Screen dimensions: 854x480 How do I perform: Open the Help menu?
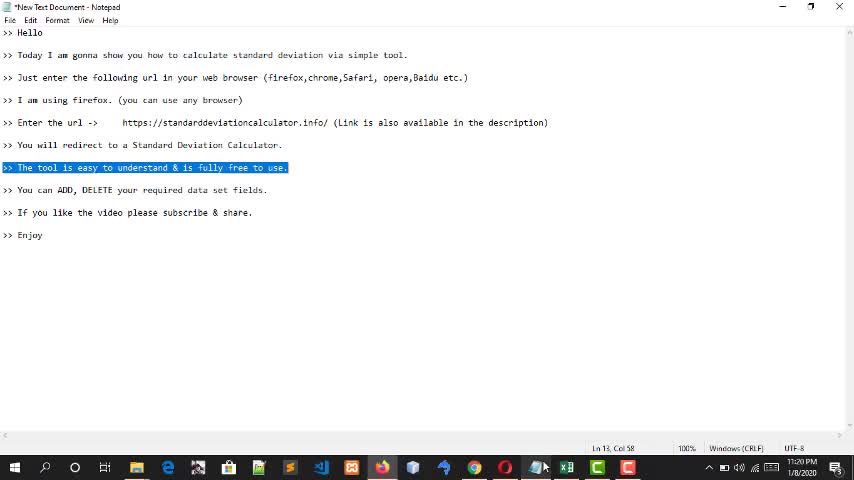(x=110, y=20)
